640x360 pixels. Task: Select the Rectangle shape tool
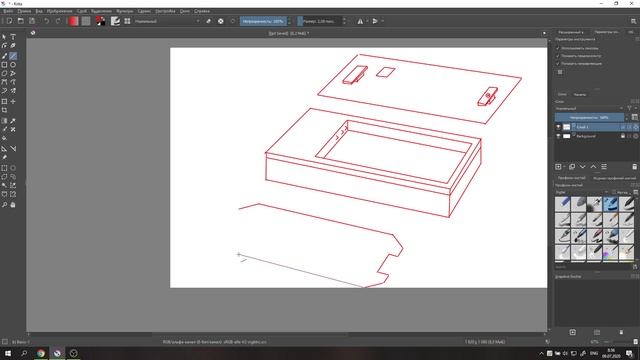pos(4,65)
